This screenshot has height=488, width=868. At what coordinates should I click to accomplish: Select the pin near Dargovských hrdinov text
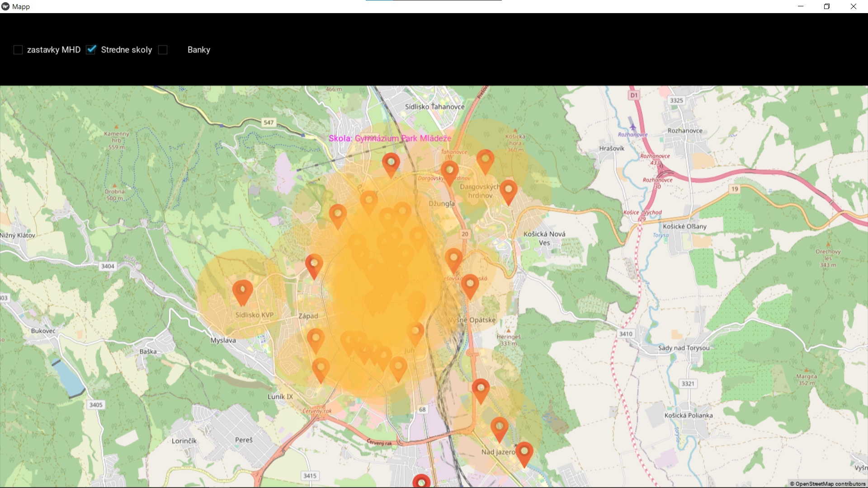[x=508, y=190]
